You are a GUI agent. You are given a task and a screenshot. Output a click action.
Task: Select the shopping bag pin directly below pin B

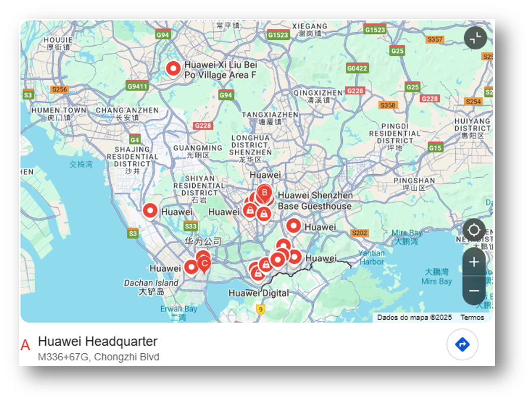pos(264,214)
